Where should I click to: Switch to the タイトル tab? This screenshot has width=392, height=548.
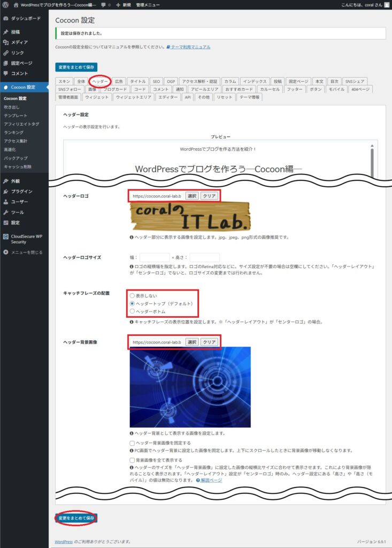pos(138,81)
